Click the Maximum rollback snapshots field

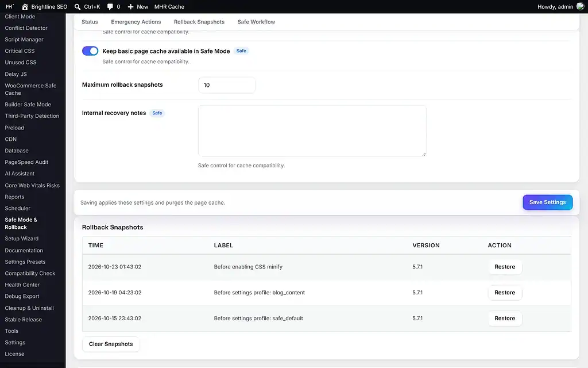coord(227,85)
